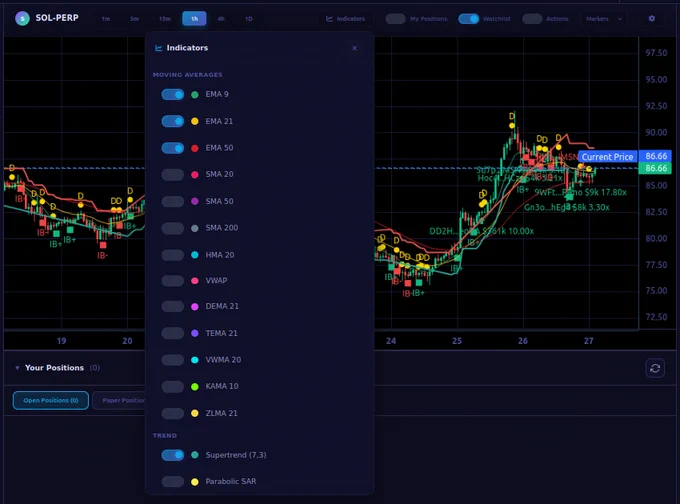Enable the VWAP indicator

[173, 281]
